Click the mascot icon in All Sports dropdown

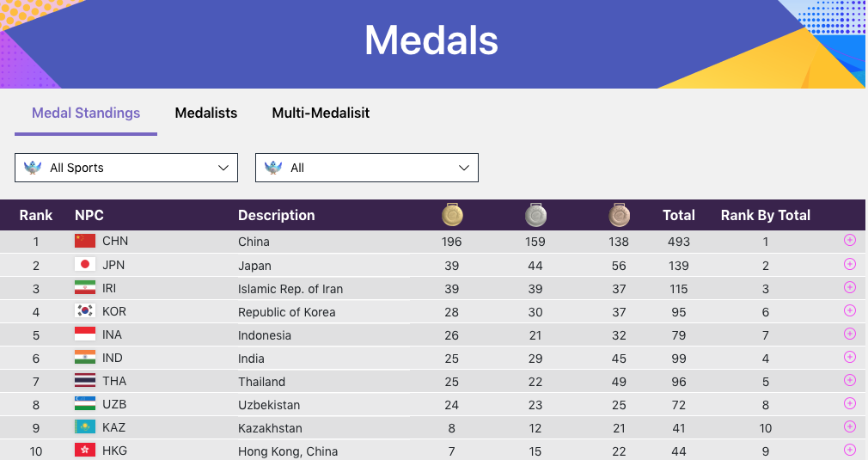[x=34, y=168]
